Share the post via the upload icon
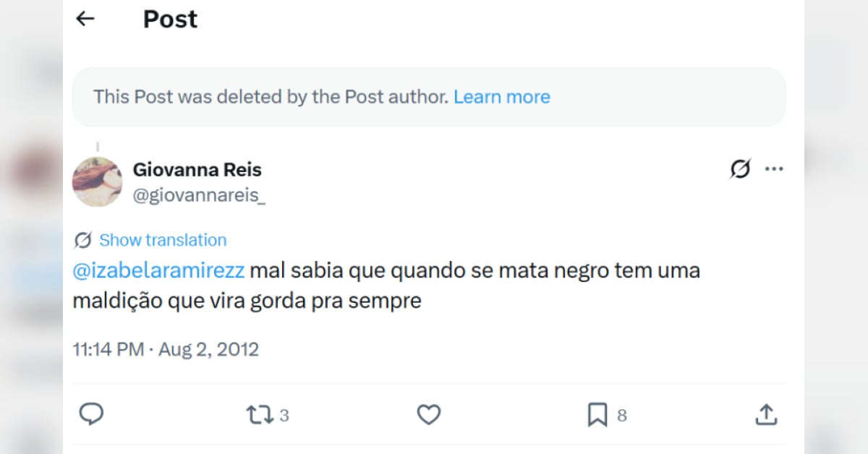 (765, 414)
